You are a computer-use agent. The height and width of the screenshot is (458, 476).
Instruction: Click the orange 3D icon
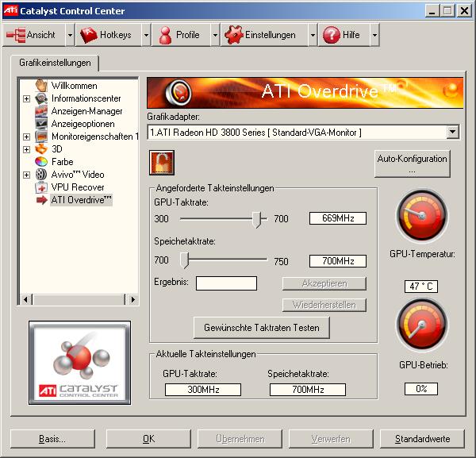pyautogui.click(x=41, y=148)
